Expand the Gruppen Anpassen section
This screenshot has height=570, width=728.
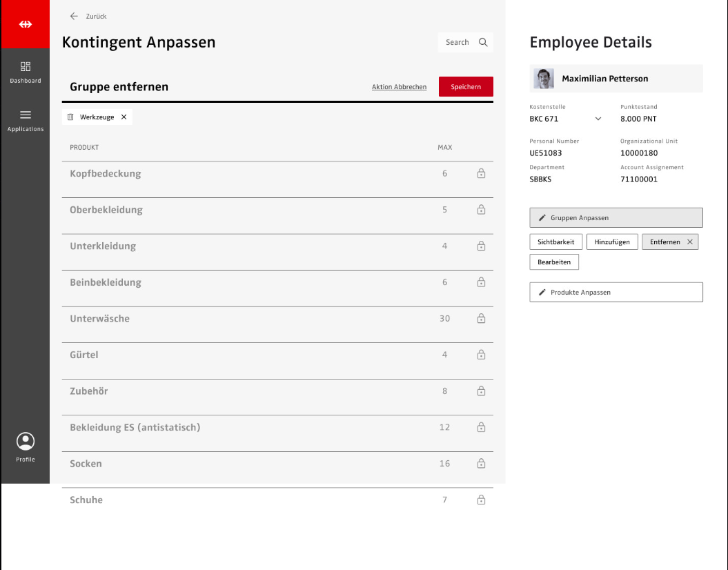point(616,218)
